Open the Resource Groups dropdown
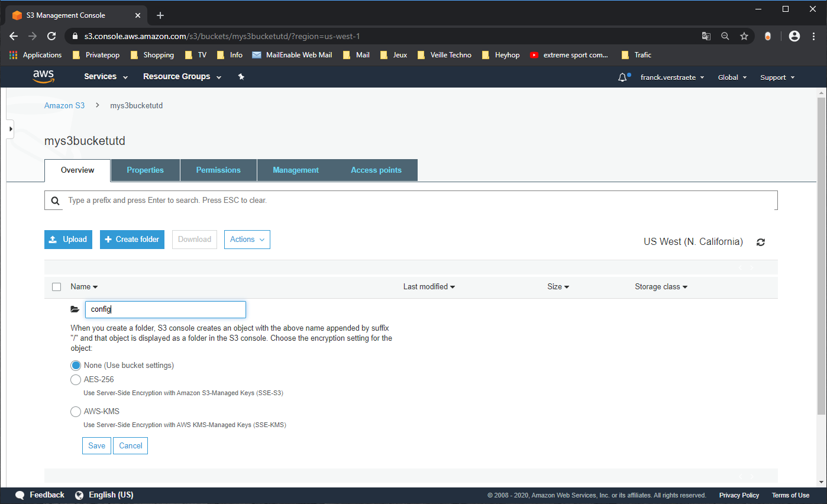Image resolution: width=827 pixels, height=504 pixels. point(182,77)
